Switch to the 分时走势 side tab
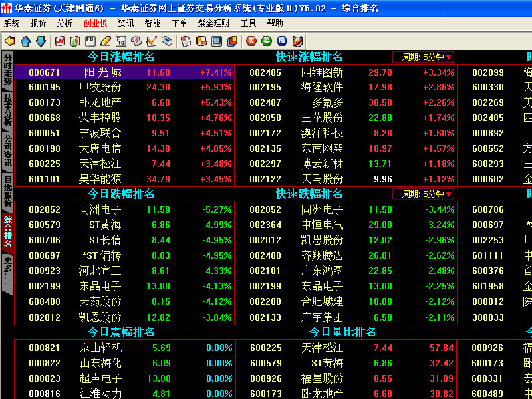This screenshot has width=532, height=399. (7, 70)
